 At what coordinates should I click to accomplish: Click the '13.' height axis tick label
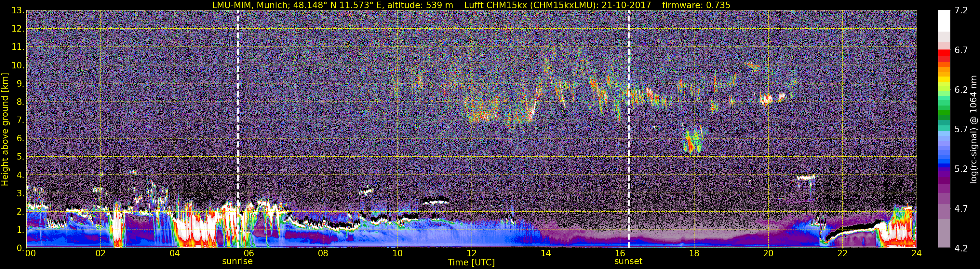[x=18, y=10]
